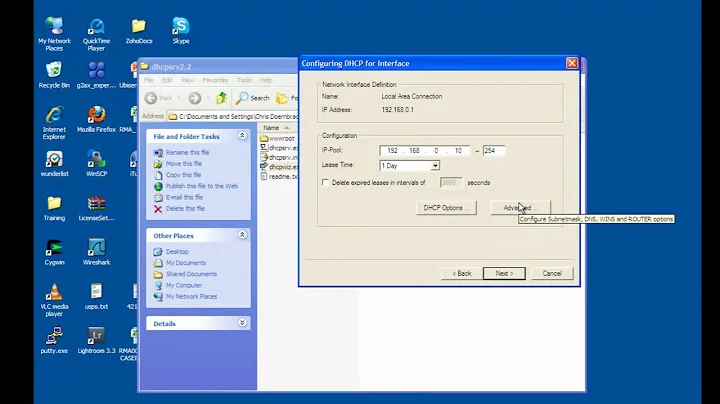Launch Skype from the desktop

[181, 31]
